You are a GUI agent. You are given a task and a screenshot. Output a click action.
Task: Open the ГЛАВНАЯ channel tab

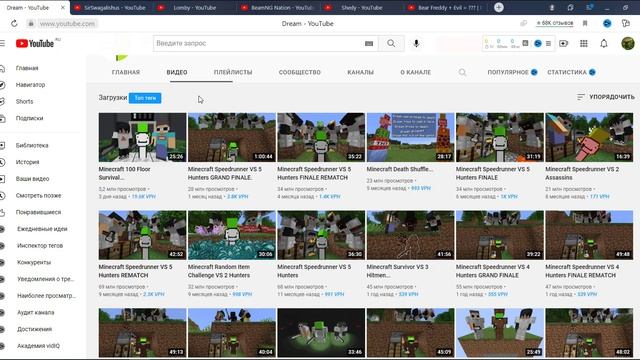pyautogui.click(x=126, y=72)
